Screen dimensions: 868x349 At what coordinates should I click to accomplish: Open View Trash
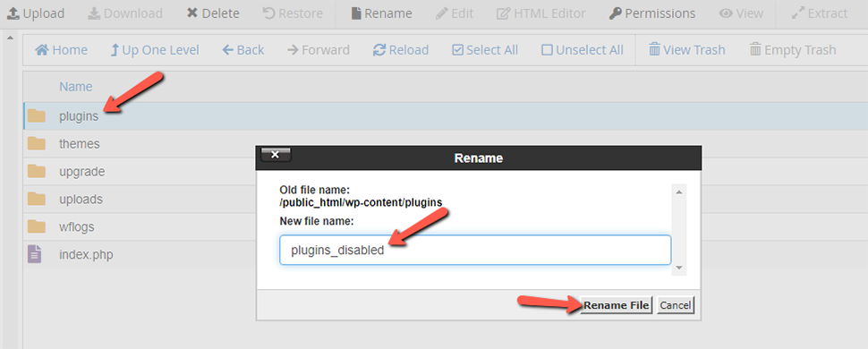[x=686, y=50]
